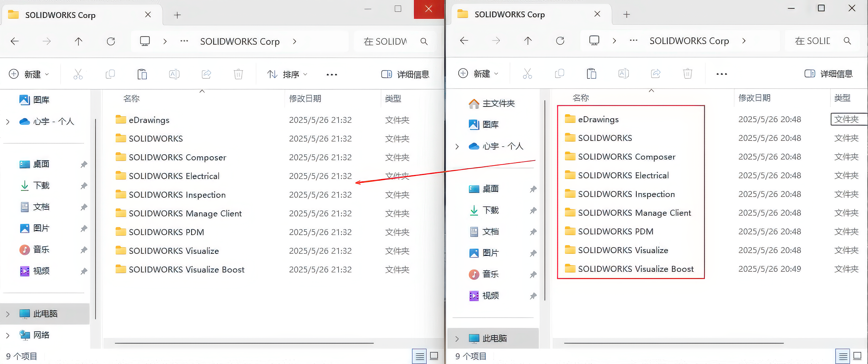
Task: Expand 此电脑 in left window sidebar
Action: pyautogui.click(x=8, y=314)
